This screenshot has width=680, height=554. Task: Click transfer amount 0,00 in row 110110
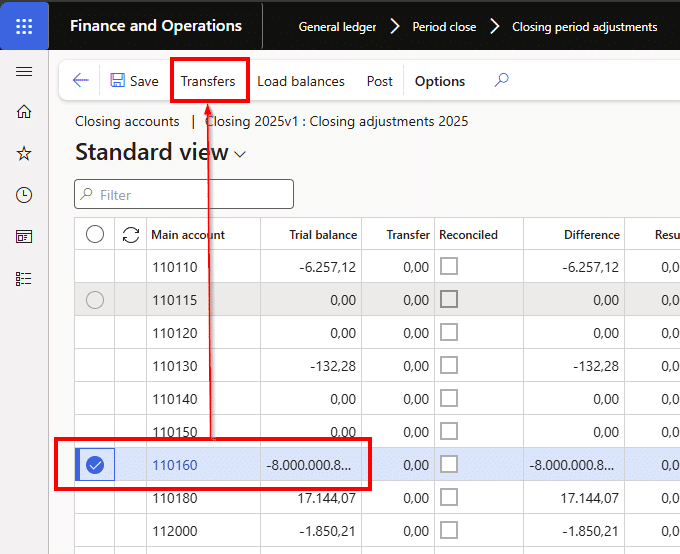point(416,267)
